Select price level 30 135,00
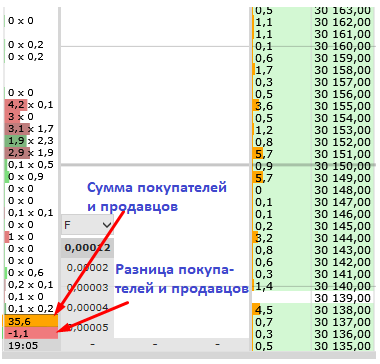This screenshot has width=380, height=364. (x=342, y=346)
